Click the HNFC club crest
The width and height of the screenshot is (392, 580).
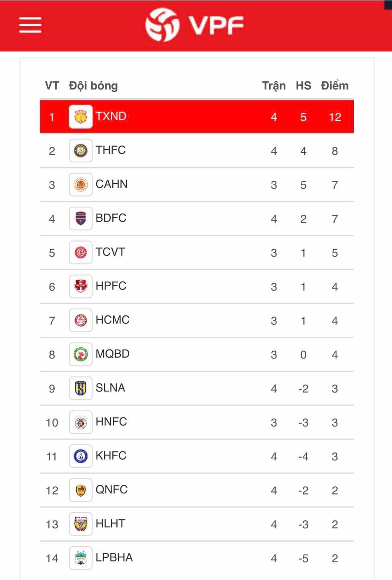(80, 423)
